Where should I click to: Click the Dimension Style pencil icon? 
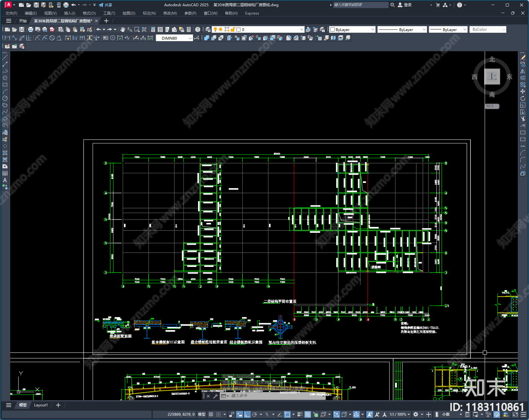click(197, 38)
